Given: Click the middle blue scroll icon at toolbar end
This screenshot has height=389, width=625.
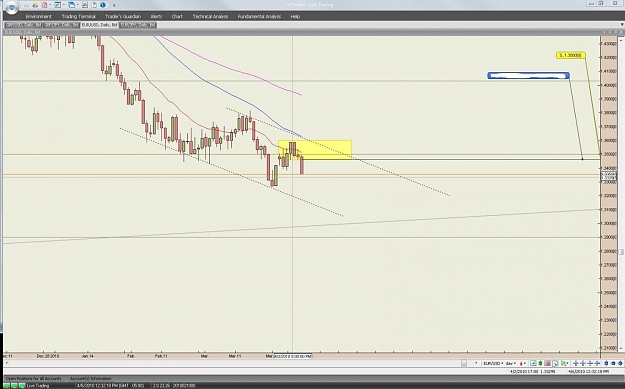Looking at the screenshot, I should [x=613, y=363].
